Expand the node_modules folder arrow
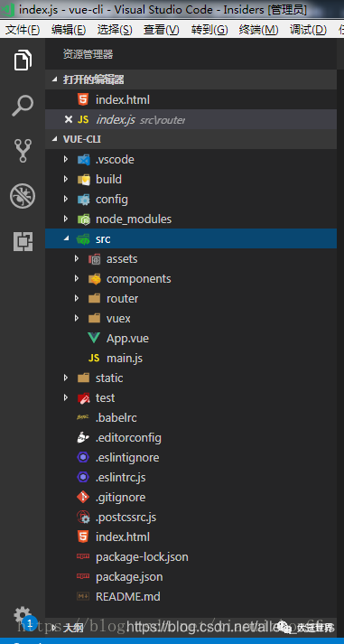 66,219
